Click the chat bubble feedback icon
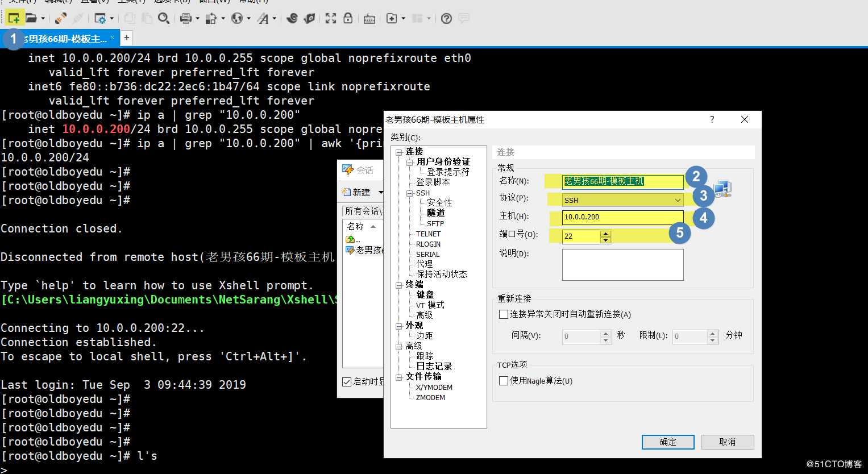Image resolution: width=868 pixels, height=474 pixels. point(464,19)
